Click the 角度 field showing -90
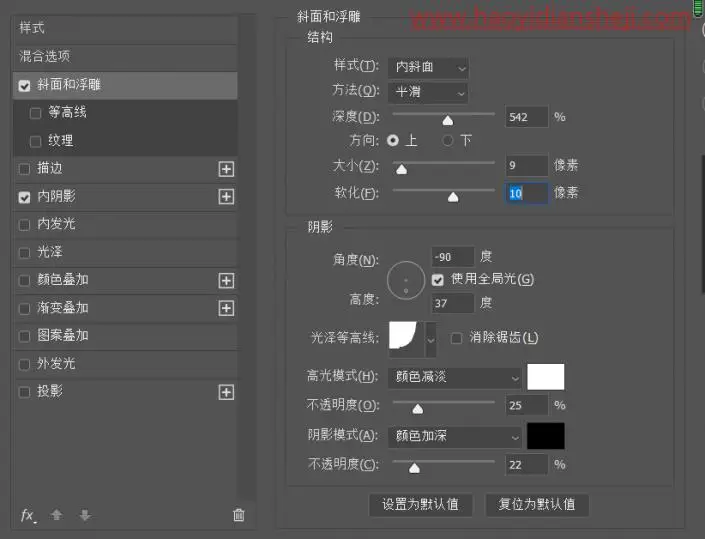 [x=453, y=257]
